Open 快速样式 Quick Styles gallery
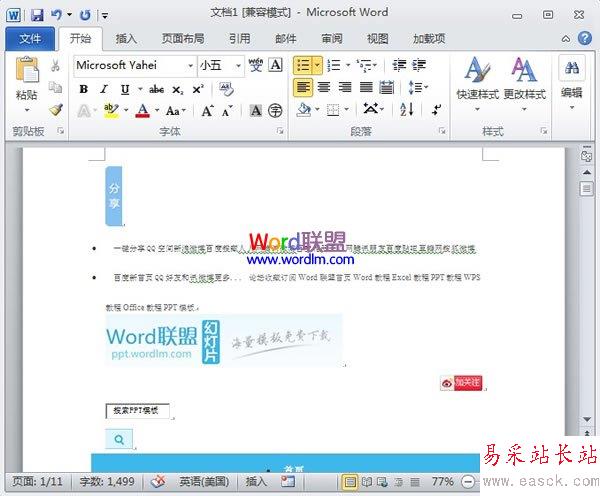The image size is (600, 496). click(478, 84)
